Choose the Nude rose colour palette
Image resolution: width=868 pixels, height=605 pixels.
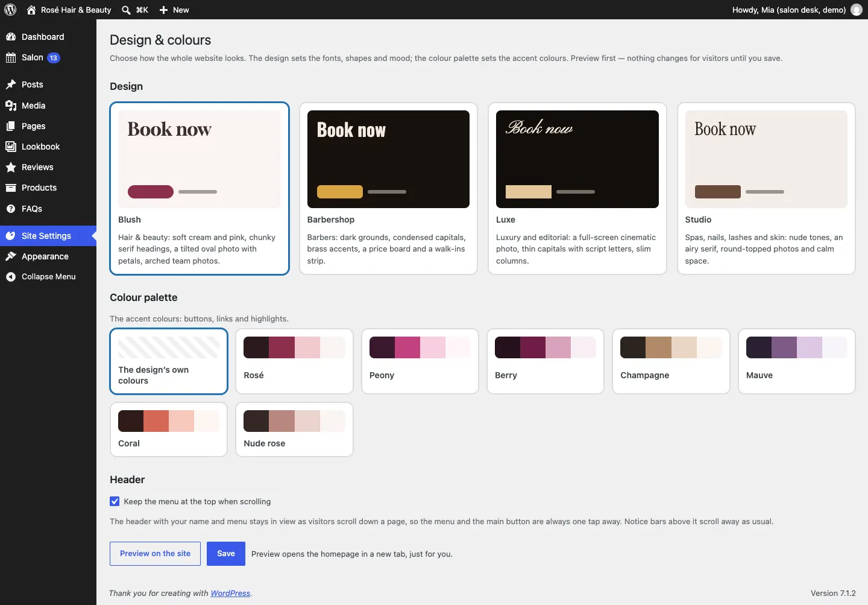click(x=294, y=429)
